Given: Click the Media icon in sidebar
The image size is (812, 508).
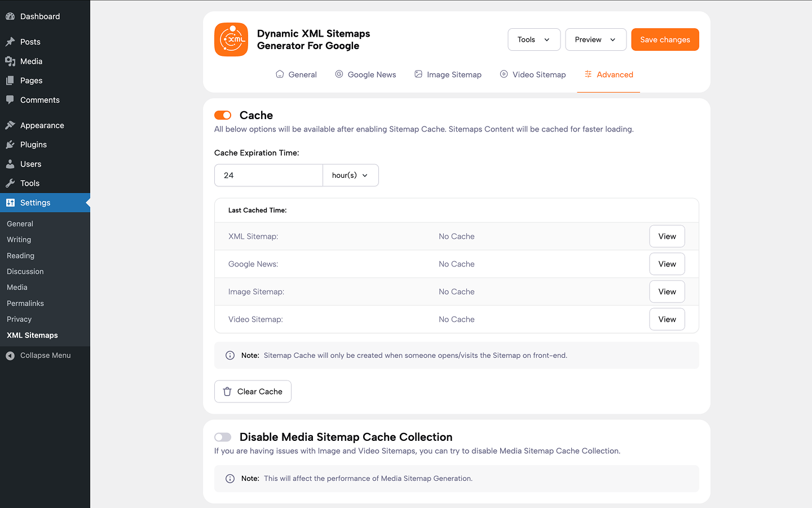Looking at the screenshot, I should (x=10, y=61).
